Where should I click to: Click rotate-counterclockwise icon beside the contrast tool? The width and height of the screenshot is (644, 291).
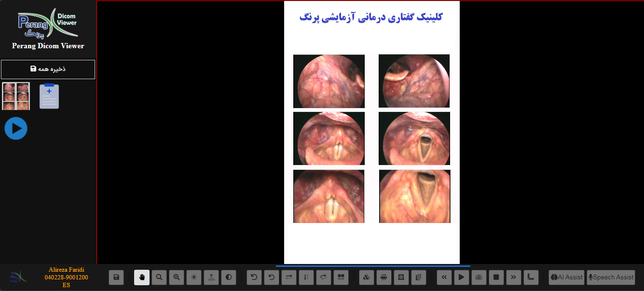tap(254, 277)
